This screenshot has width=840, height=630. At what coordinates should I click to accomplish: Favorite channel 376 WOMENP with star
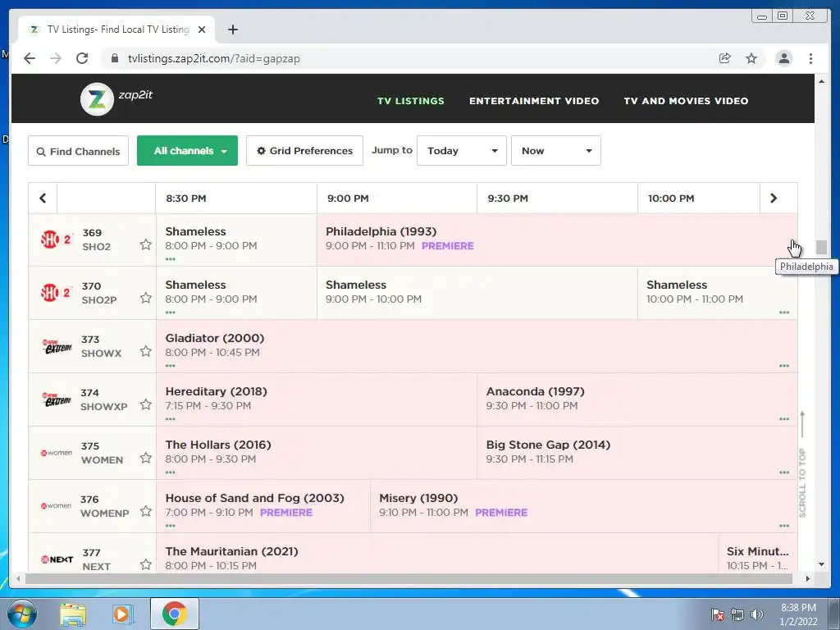pos(146,511)
